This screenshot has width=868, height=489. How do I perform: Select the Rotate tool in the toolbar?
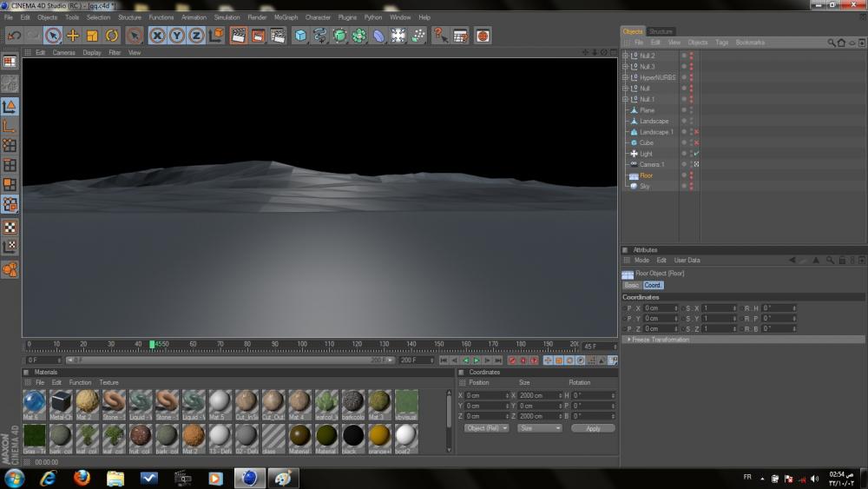(x=112, y=36)
